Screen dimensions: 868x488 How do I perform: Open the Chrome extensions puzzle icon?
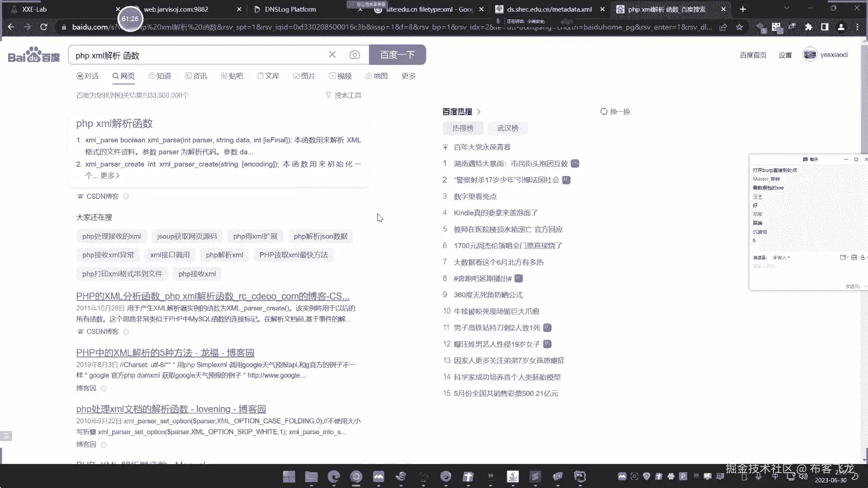tap(808, 27)
